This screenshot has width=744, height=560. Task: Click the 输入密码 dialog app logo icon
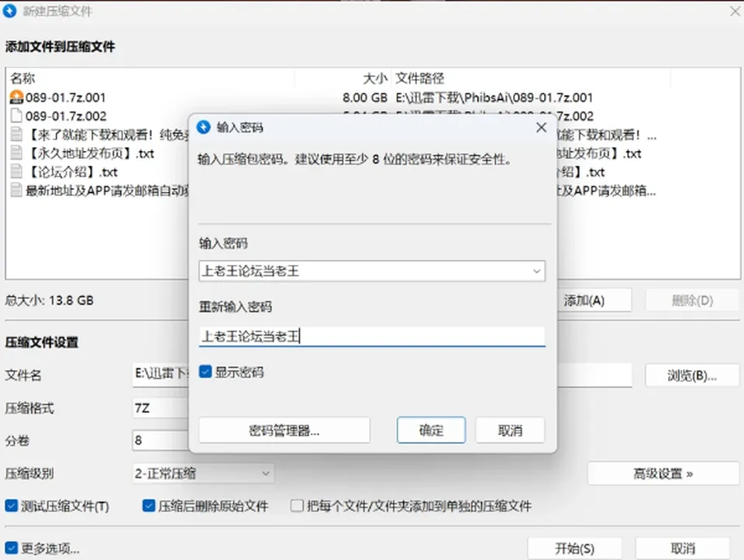click(204, 127)
